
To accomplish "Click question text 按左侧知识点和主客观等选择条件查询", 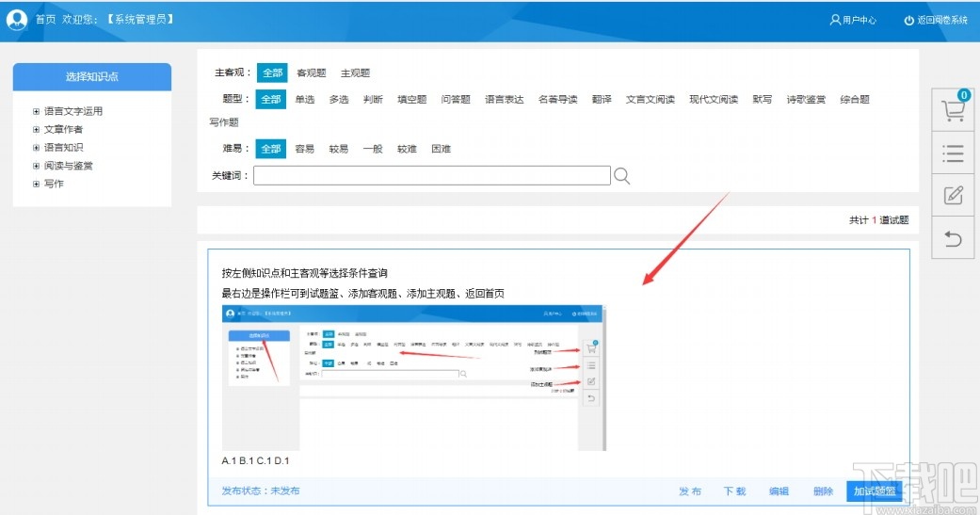I will coord(304,273).
